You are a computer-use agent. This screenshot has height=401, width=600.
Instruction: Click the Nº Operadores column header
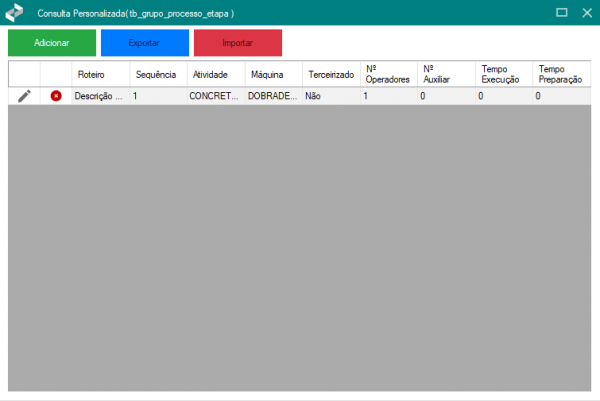point(389,74)
